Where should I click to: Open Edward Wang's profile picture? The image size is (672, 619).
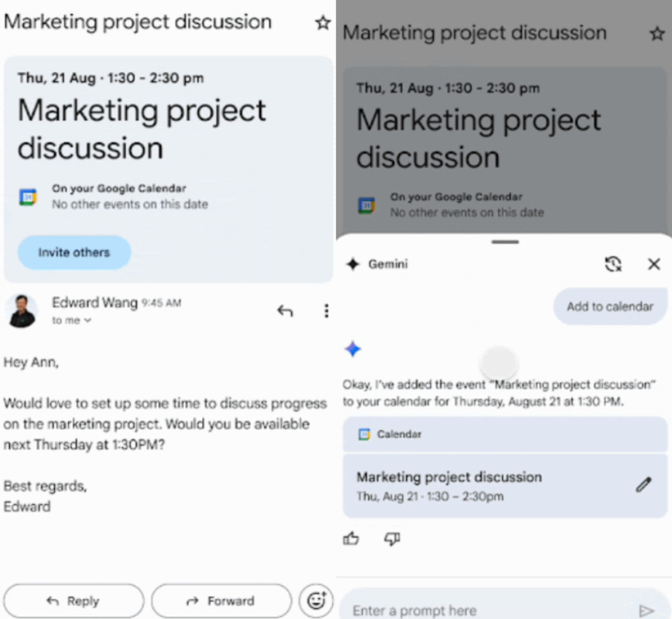[21, 310]
